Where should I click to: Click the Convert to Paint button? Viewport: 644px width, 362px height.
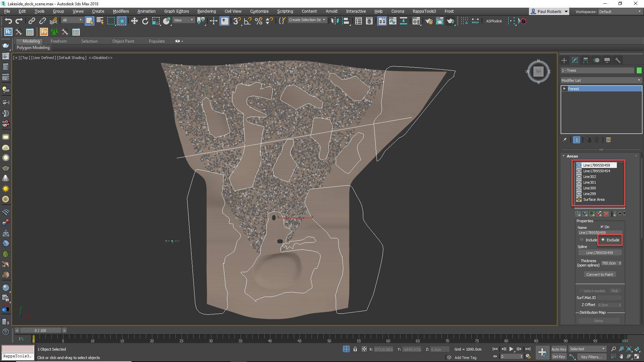coord(600,274)
